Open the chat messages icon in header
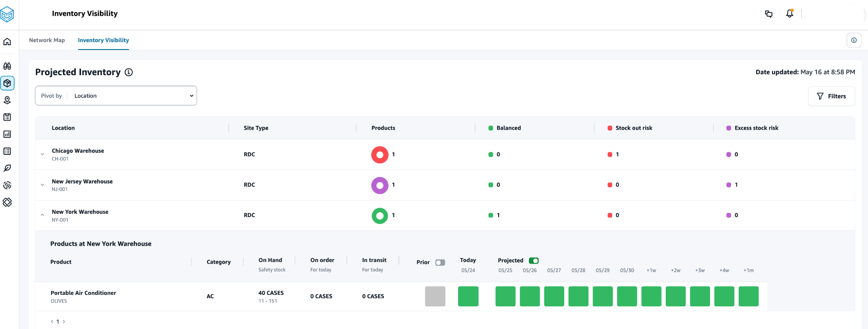868x329 pixels. [x=769, y=14]
